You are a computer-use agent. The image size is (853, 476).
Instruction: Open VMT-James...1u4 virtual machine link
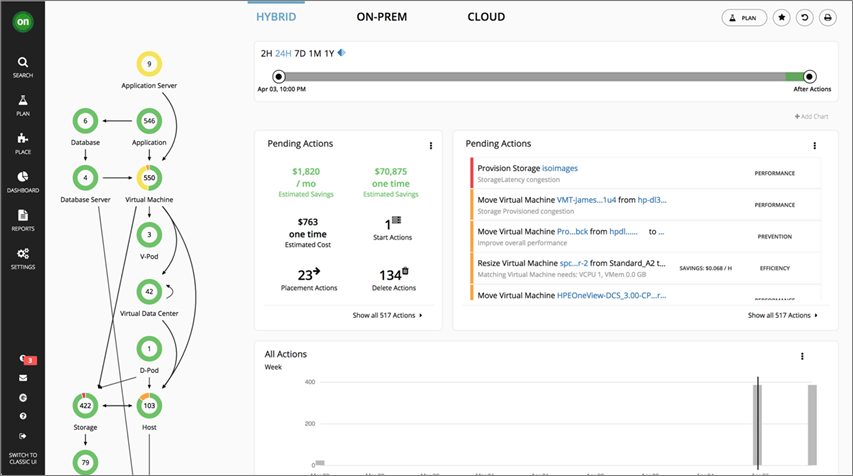tap(586, 200)
